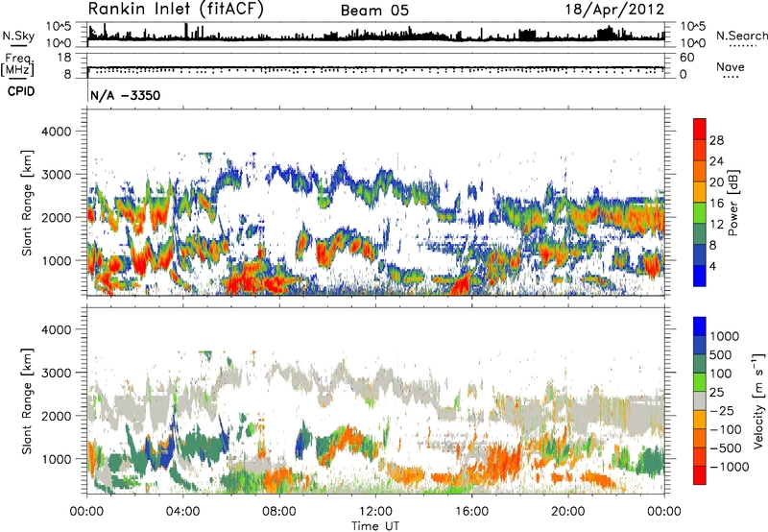Click the '12:00' time axis tick label

tap(375, 512)
